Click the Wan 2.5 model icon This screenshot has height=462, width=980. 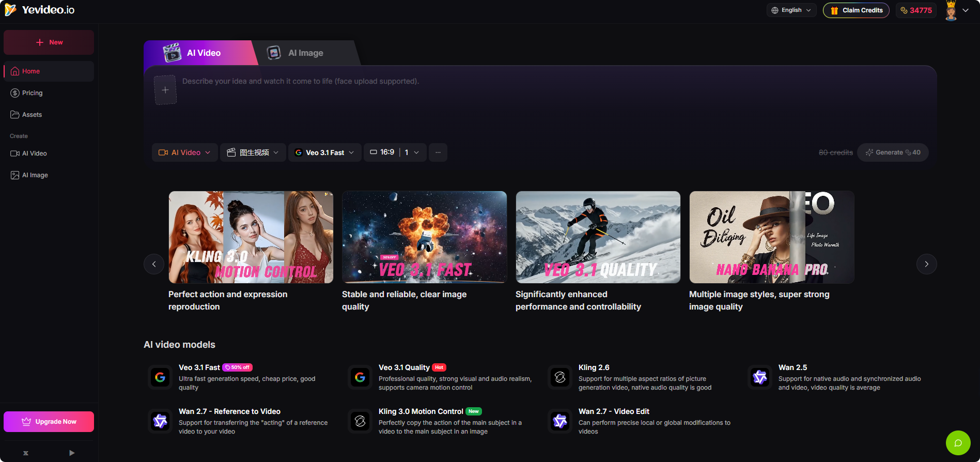(760, 377)
